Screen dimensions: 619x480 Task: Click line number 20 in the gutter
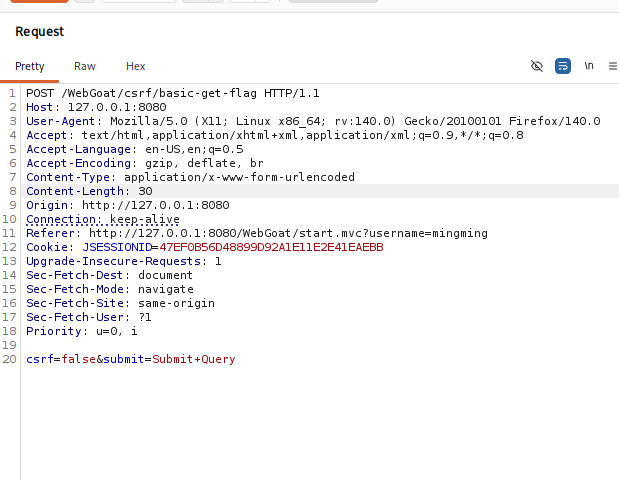[x=9, y=359]
